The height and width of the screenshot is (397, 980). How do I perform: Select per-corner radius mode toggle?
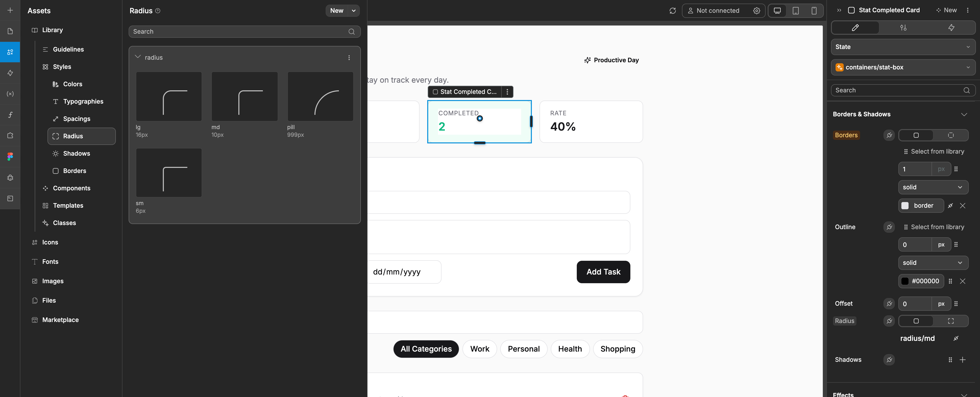pos(951,320)
